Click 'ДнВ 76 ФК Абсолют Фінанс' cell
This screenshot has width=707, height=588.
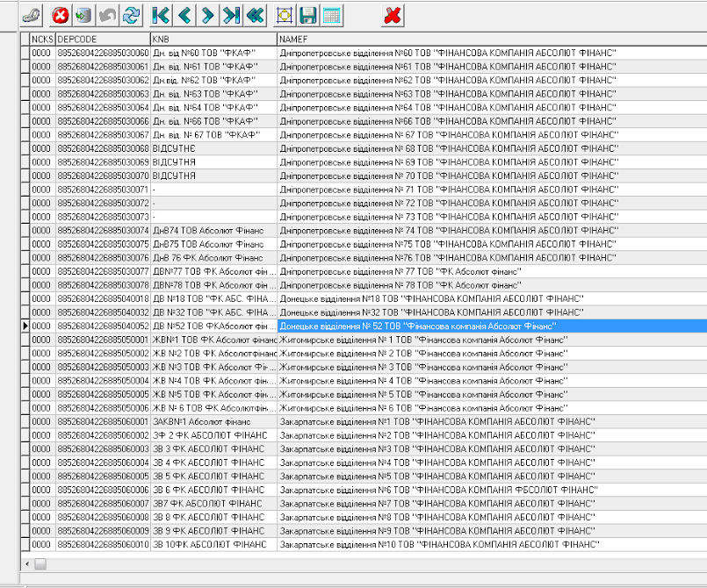[213, 258]
